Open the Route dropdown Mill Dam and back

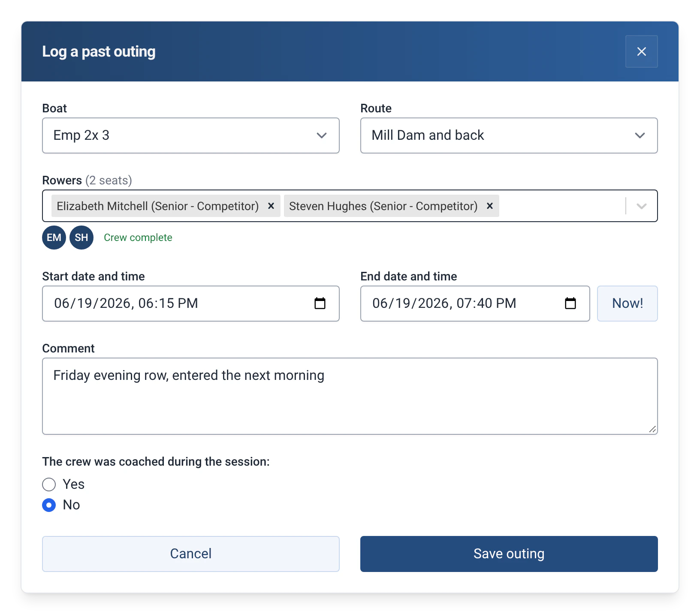(x=509, y=135)
